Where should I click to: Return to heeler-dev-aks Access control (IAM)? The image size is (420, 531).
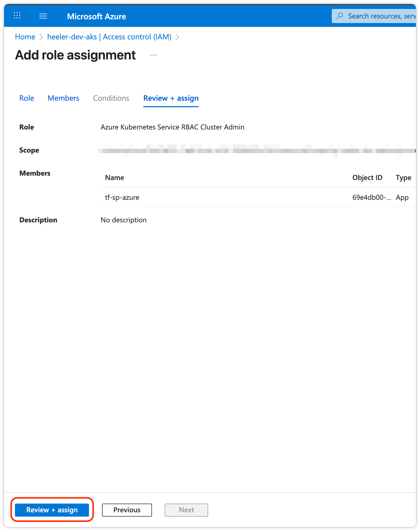109,37
